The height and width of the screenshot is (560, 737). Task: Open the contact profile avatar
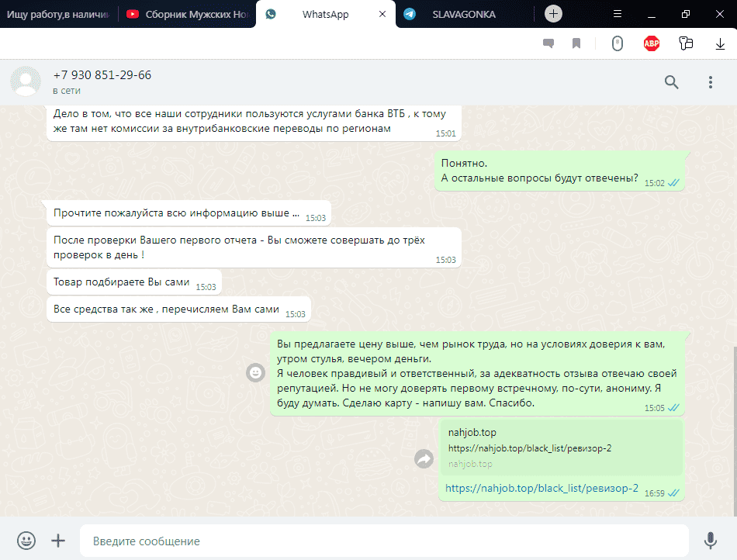26,81
